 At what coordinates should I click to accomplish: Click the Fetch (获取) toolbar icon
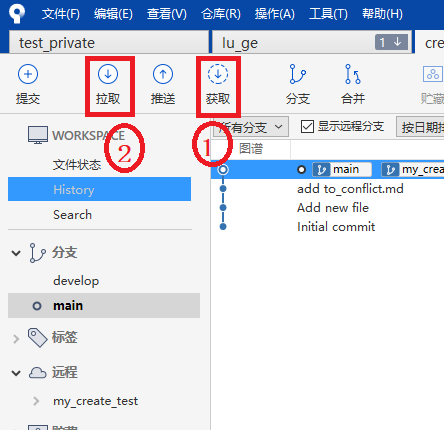coord(218,74)
